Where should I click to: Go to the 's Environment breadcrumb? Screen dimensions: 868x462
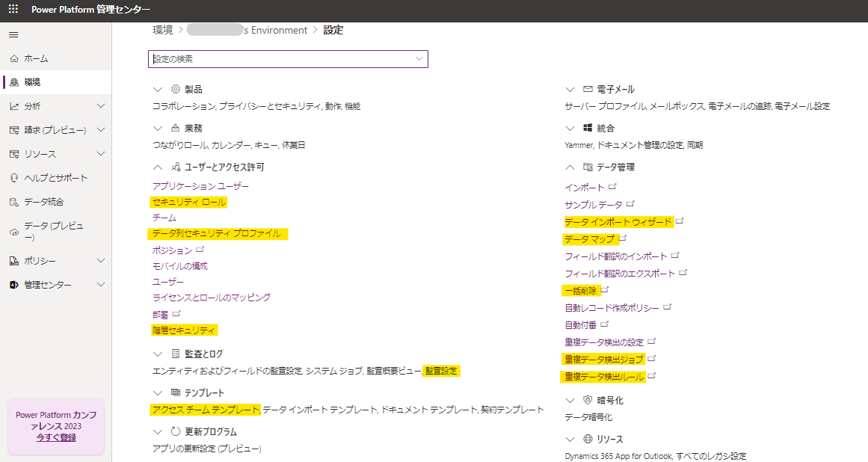tap(247, 30)
